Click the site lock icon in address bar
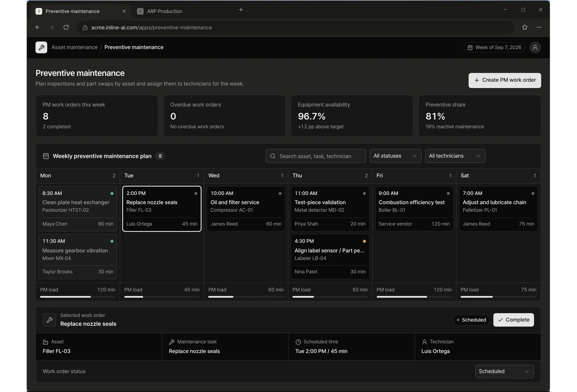Viewport: 577px width, 392px height. [x=85, y=27]
